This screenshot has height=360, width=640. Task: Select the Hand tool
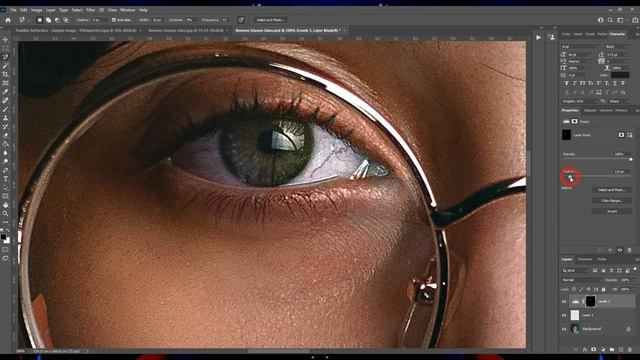(x=5, y=205)
